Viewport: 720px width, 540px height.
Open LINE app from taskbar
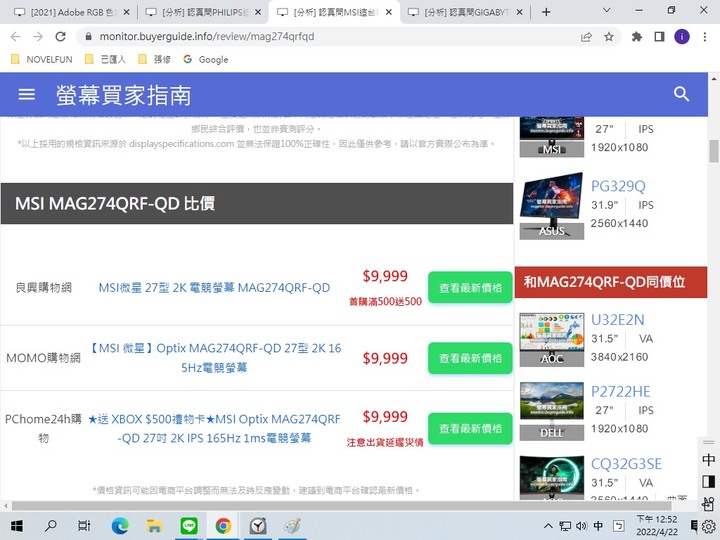(x=189, y=525)
